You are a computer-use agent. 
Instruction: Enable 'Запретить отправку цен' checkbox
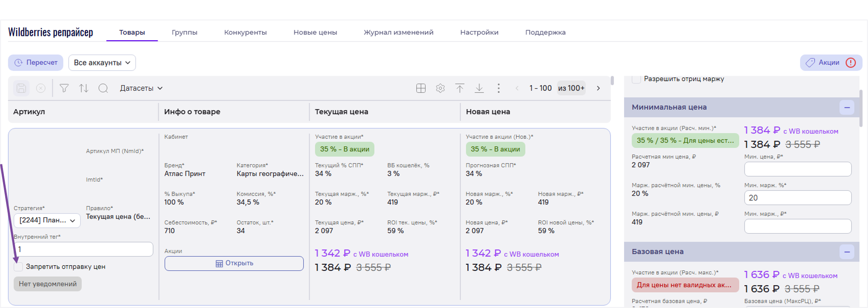tap(18, 267)
